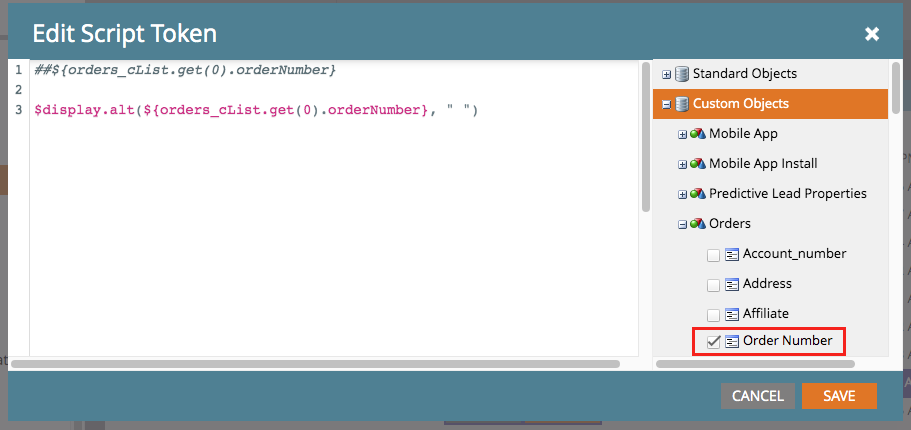This screenshot has width=911, height=430.
Task: Click the Mobile App Install object icon
Action: coord(698,164)
